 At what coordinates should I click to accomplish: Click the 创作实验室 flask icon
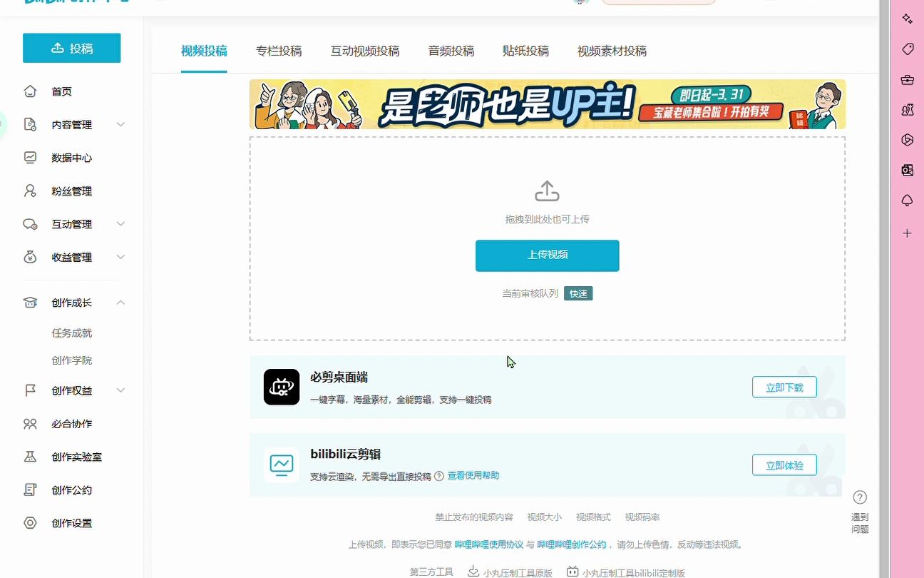coord(30,457)
